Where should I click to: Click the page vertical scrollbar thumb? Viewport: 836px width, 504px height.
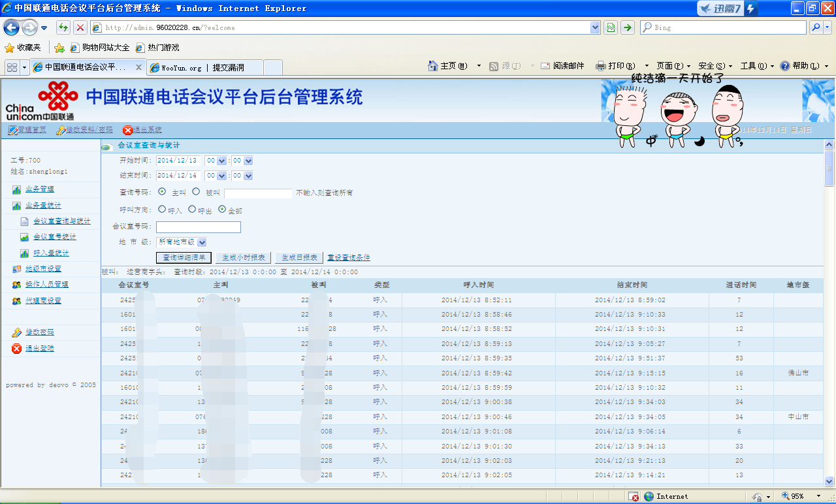829,168
